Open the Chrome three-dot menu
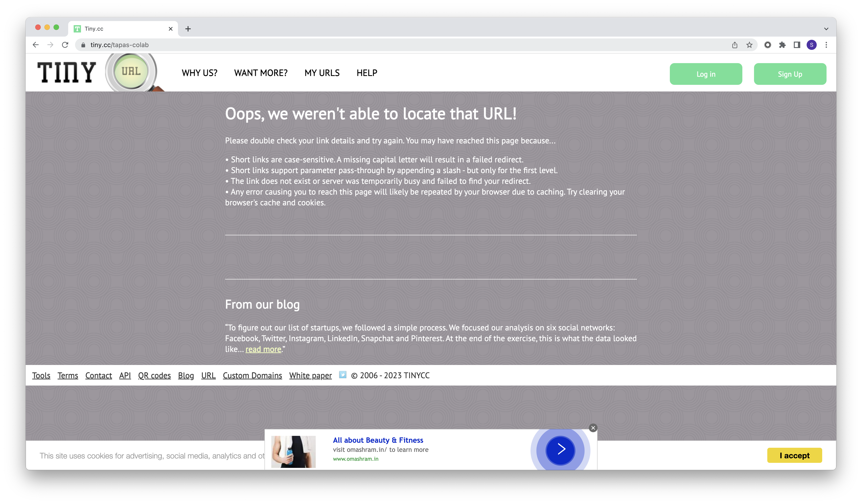 pos(826,45)
